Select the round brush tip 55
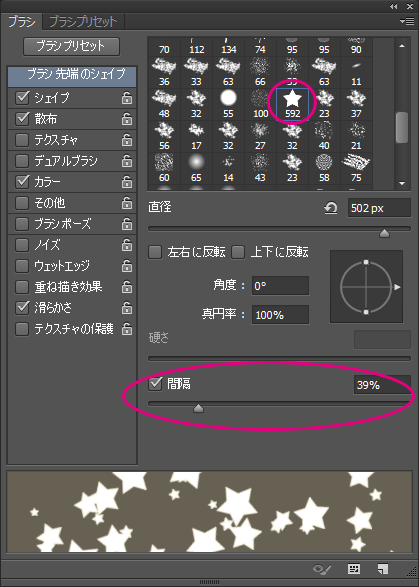Viewport: 419px width, 587px height. pyautogui.click(x=228, y=104)
